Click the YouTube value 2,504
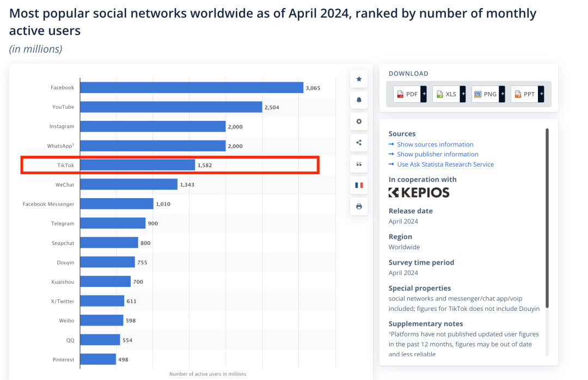The width and height of the screenshot is (588, 380). click(x=272, y=107)
